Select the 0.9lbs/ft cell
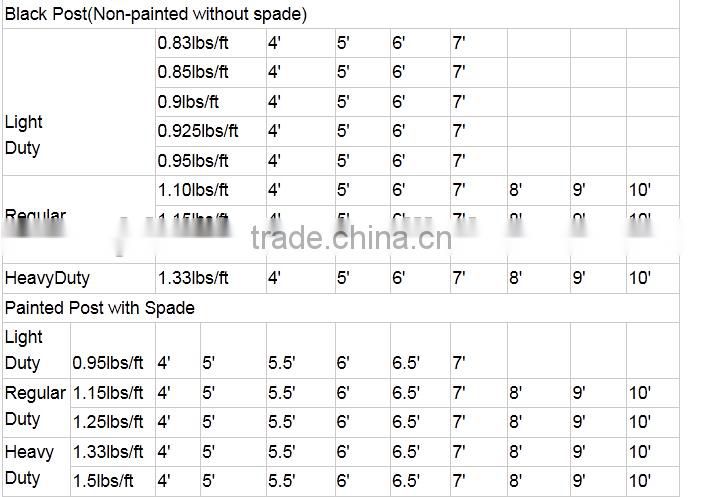The height and width of the screenshot is (497, 703). click(x=189, y=101)
